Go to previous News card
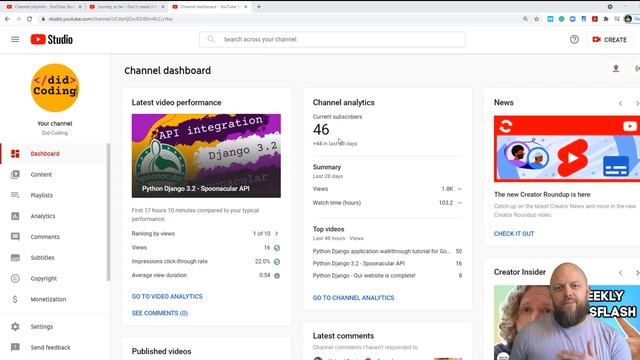 tap(620, 103)
